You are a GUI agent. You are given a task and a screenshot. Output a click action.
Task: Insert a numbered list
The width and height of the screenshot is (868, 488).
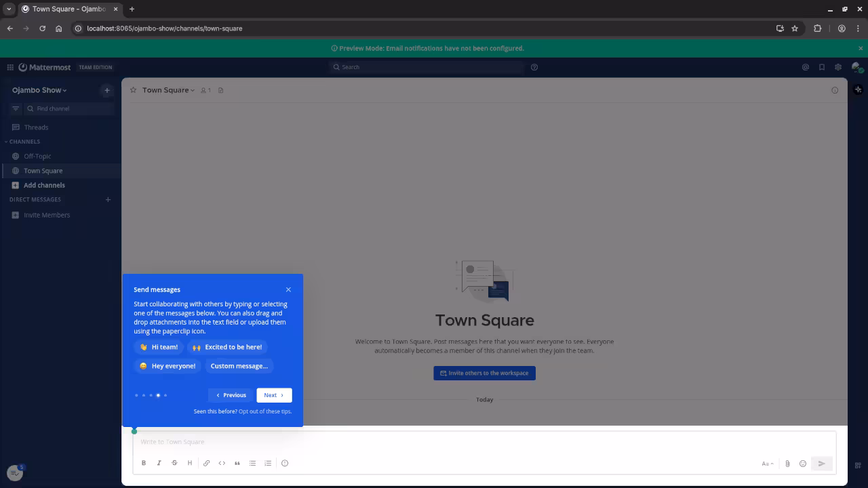coord(268,463)
